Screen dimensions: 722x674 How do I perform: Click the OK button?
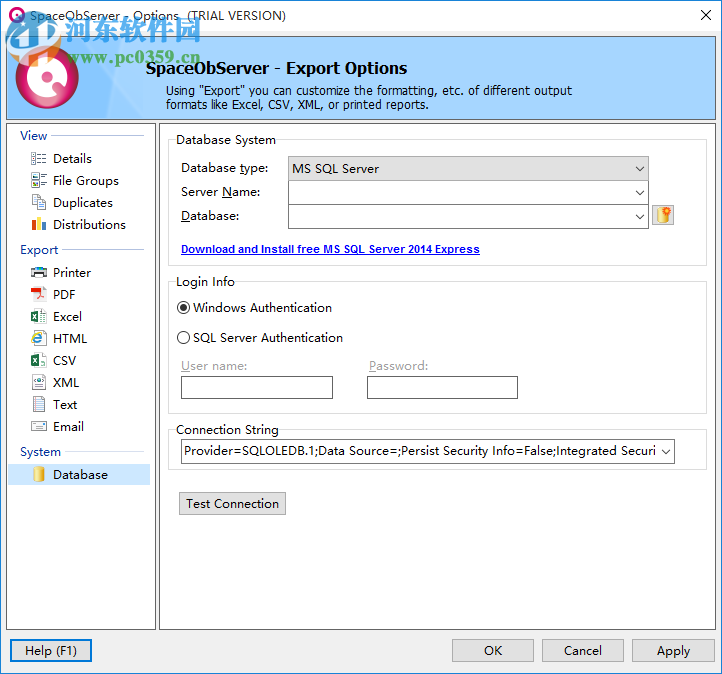(493, 651)
